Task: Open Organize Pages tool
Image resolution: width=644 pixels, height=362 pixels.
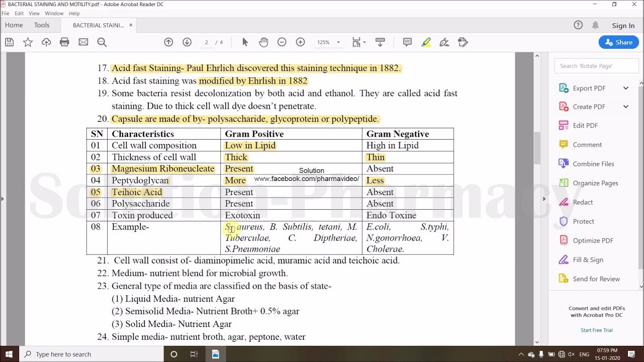Action: tap(588, 183)
